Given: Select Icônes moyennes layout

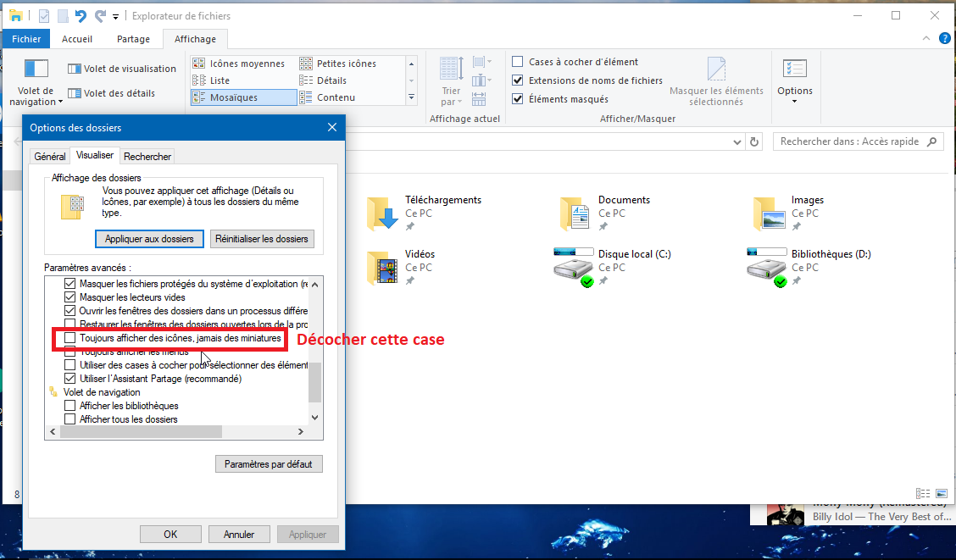Looking at the screenshot, I should (239, 64).
